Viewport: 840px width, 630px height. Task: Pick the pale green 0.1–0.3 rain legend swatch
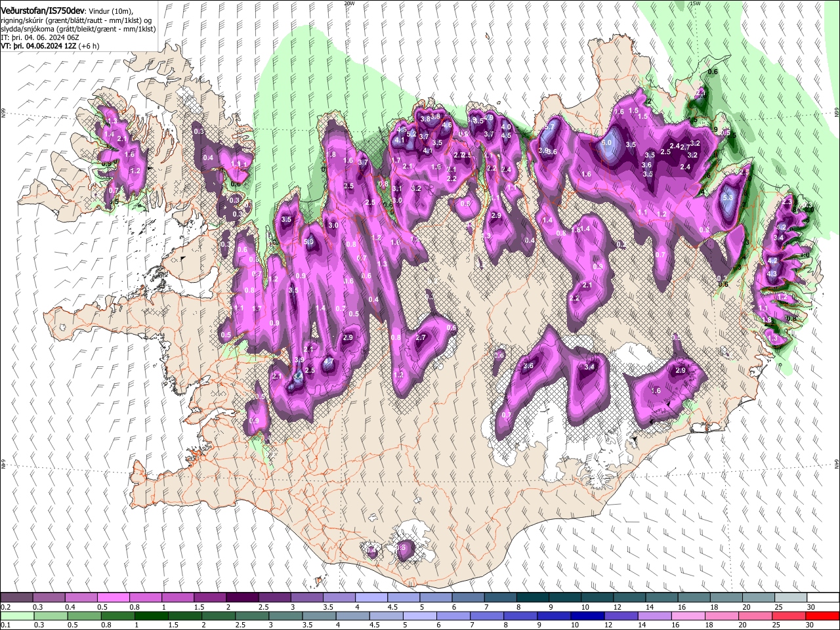[x=16, y=616]
